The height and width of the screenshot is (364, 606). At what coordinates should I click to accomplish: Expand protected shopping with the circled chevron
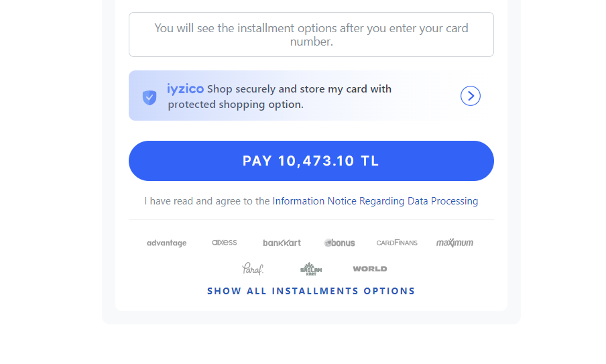point(471,96)
